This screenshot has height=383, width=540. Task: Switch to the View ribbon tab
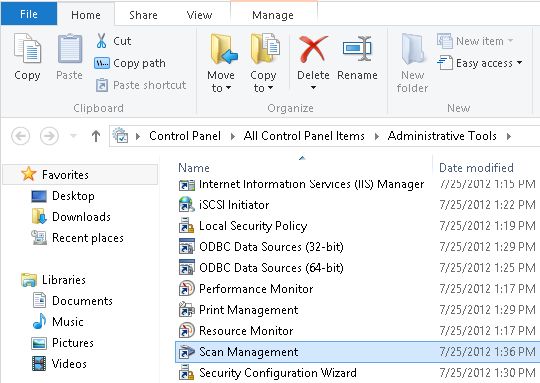tap(199, 15)
